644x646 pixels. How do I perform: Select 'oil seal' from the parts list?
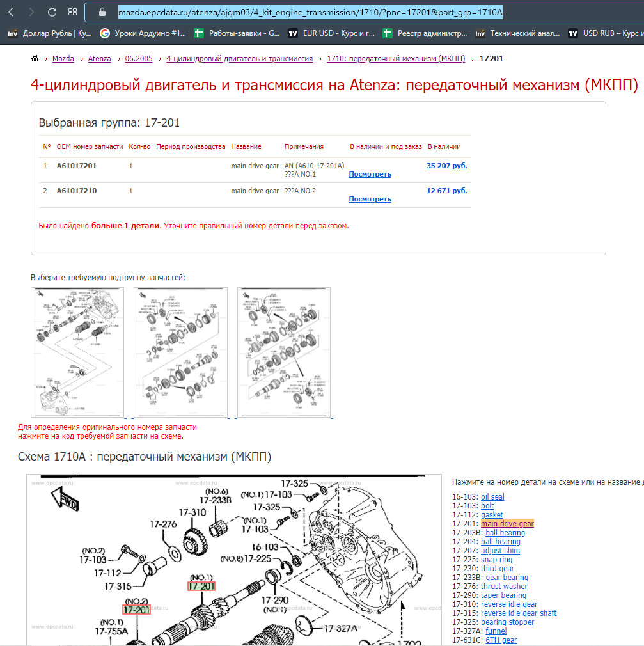click(x=492, y=497)
